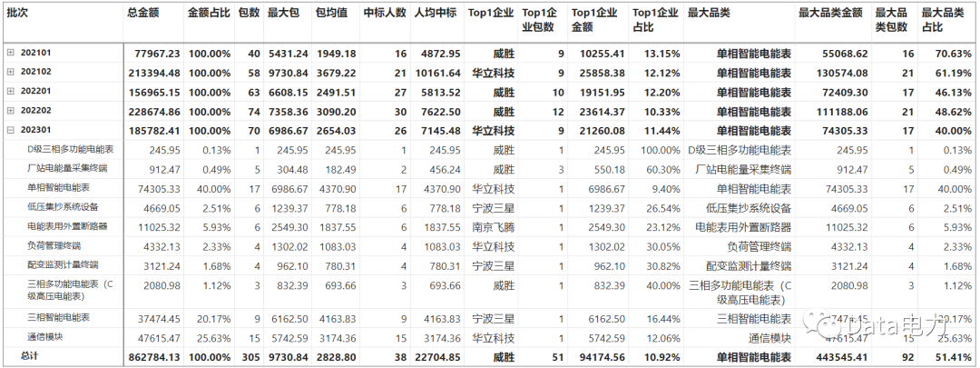Click bidder count 38 in total row
The width and height of the screenshot is (980, 368).
pyautogui.click(x=399, y=357)
